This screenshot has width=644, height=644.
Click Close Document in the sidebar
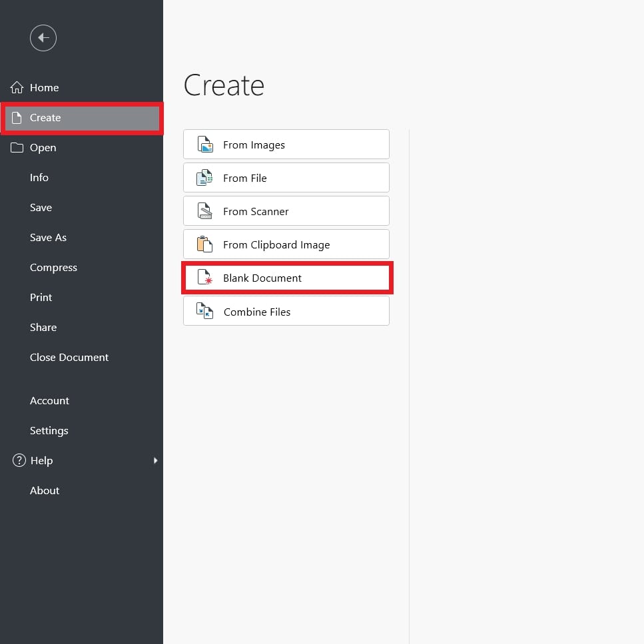(69, 357)
